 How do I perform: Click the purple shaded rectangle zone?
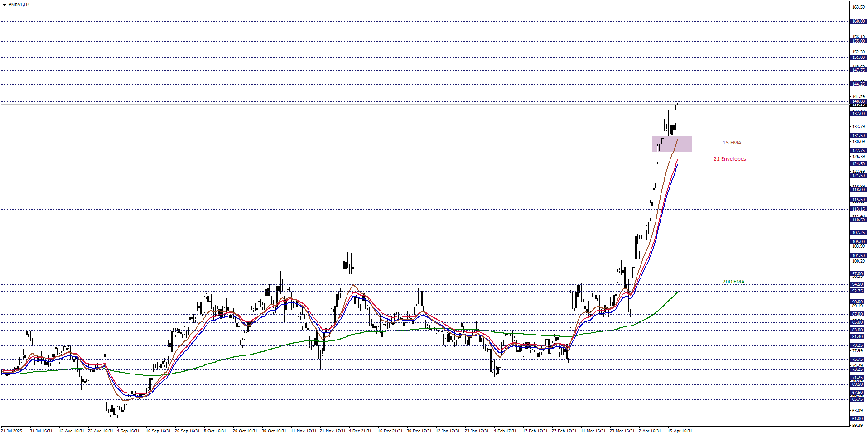coord(671,144)
